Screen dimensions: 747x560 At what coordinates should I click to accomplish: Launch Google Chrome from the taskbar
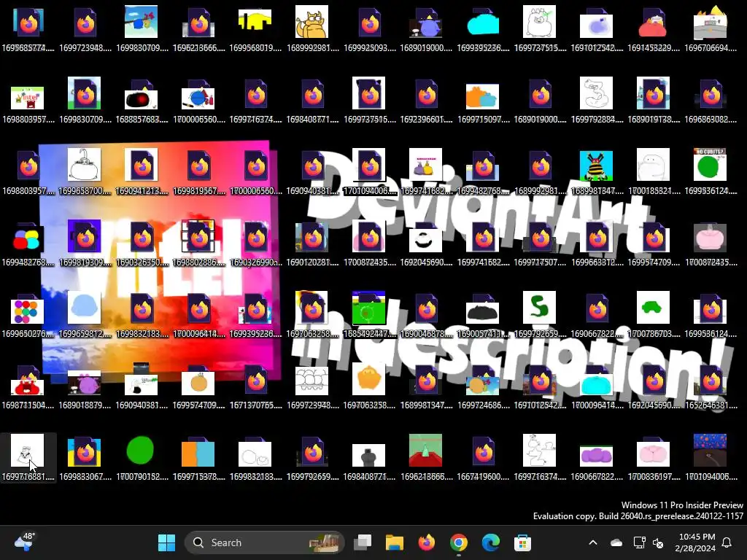tap(458, 542)
